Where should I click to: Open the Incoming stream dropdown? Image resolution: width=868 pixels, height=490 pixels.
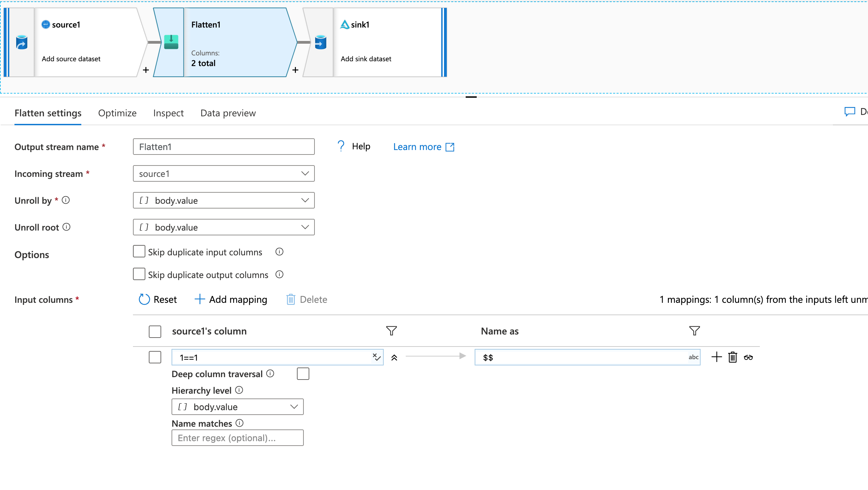[x=224, y=173]
